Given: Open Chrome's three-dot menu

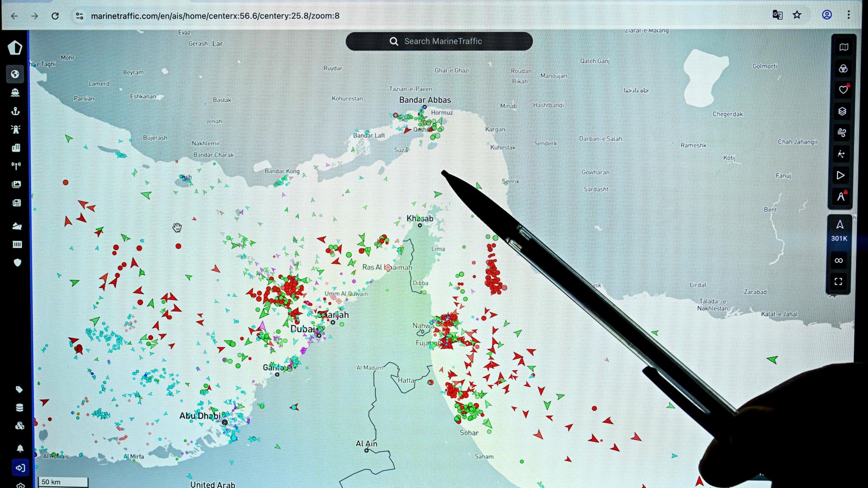Looking at the screenshot, I should coord(849,15).
